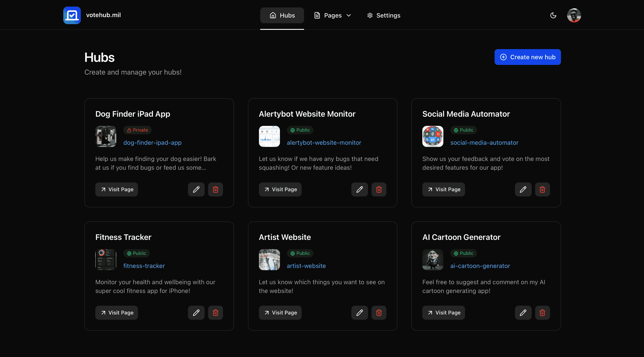Click the Private badge on Dog Finder

(x=137, y=130)
